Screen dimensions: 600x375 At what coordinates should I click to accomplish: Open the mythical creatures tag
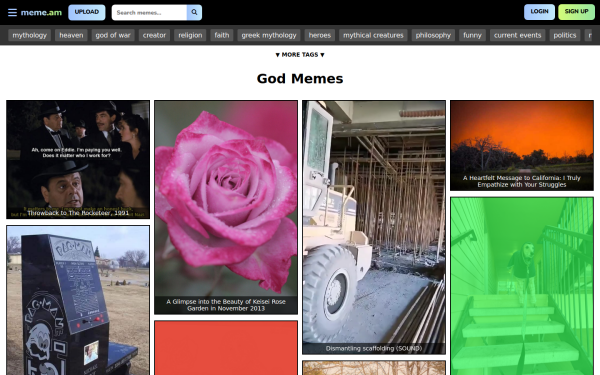[373, 35]
